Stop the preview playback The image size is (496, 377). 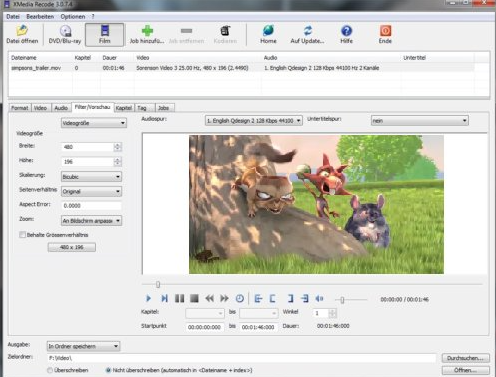[194, 298]
